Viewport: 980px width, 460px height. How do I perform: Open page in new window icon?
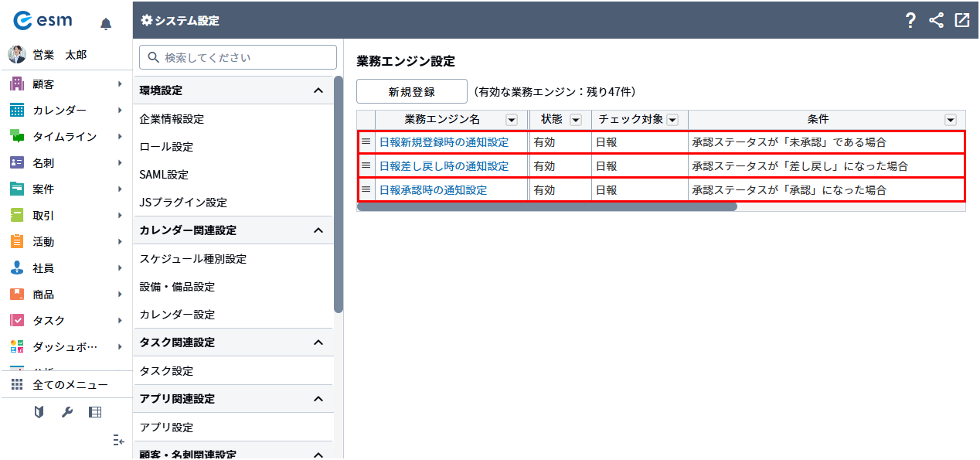coord(961,21)
